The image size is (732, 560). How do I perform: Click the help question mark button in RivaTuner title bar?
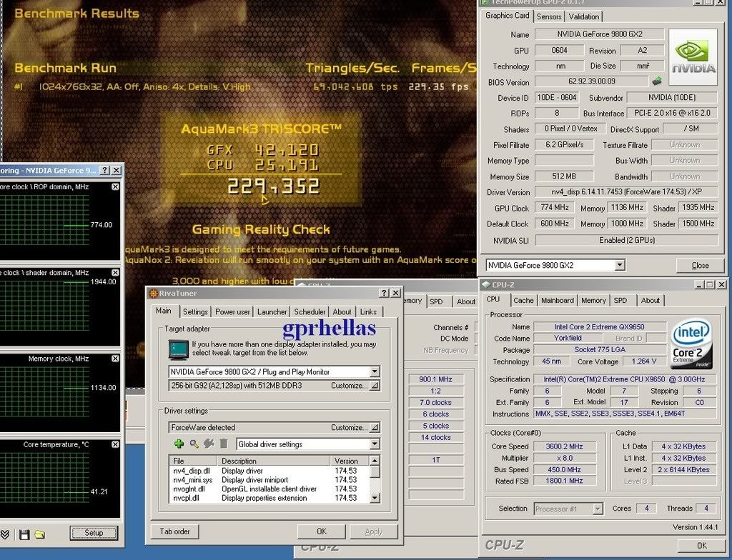pos(384,293)
